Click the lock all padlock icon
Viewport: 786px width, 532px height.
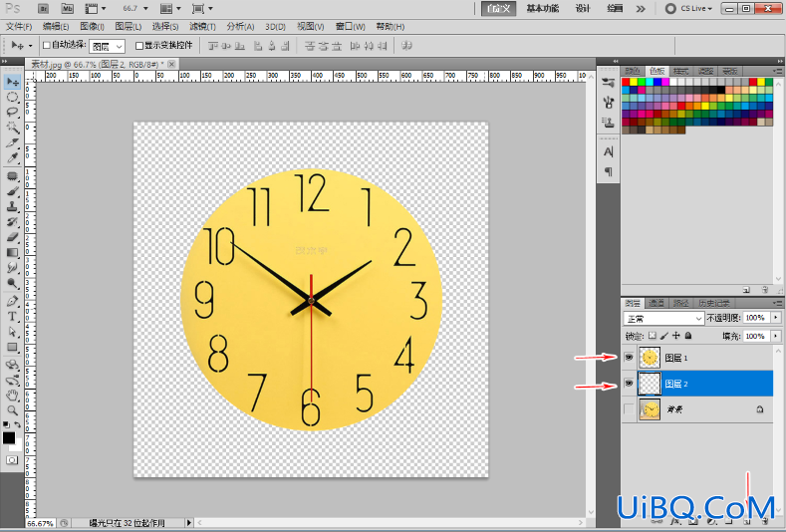688,336
